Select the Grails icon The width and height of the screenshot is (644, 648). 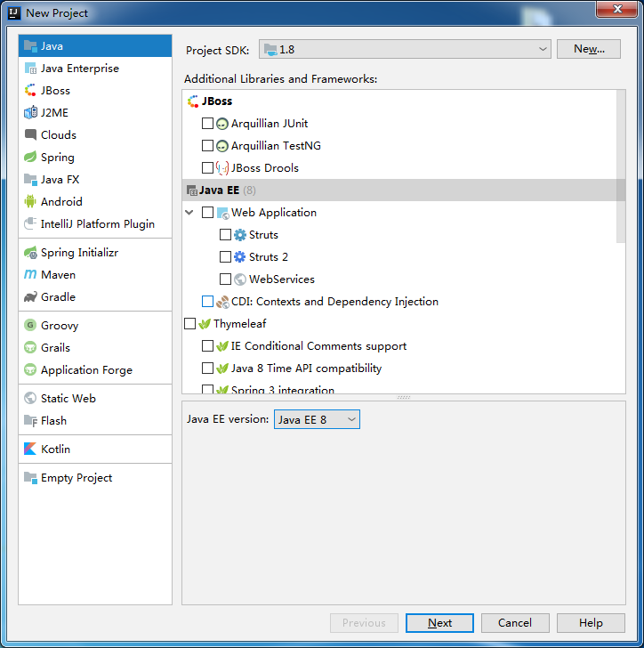(30, 347)
